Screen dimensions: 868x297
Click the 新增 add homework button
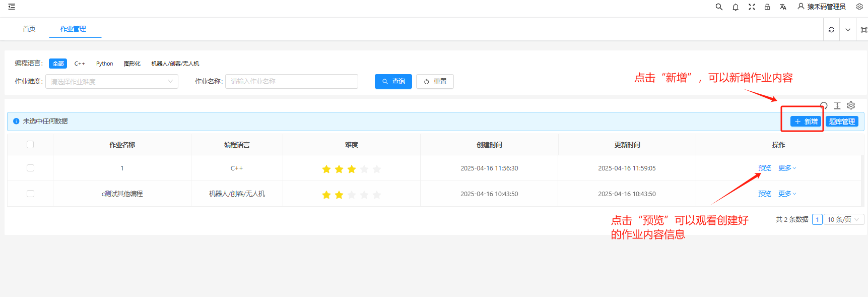click(806, 122)
